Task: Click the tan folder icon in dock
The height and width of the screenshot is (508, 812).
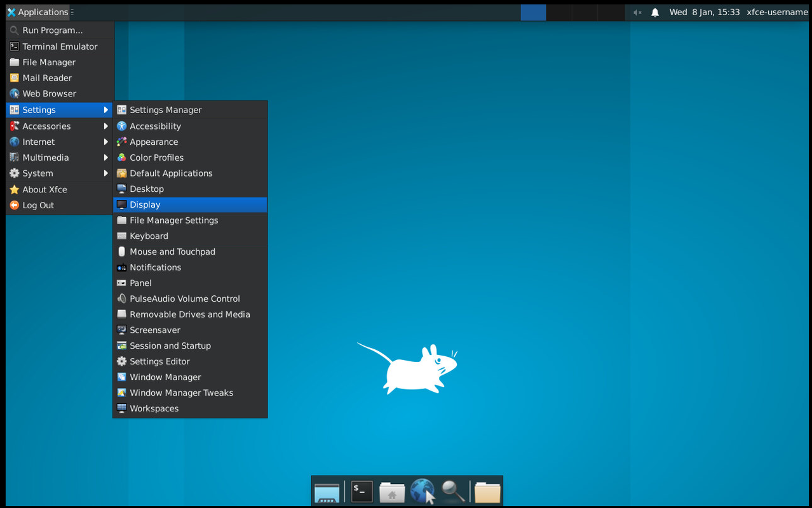Action: click(487, 492)
